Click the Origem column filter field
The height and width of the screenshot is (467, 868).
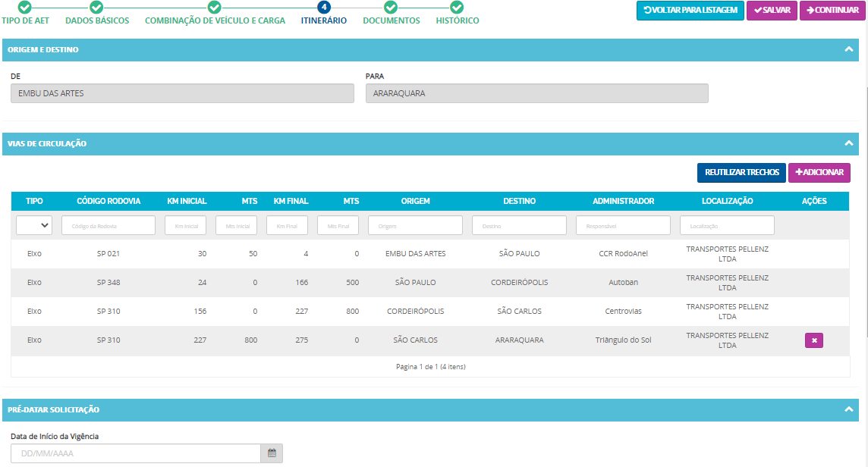[x=415, y=225]
